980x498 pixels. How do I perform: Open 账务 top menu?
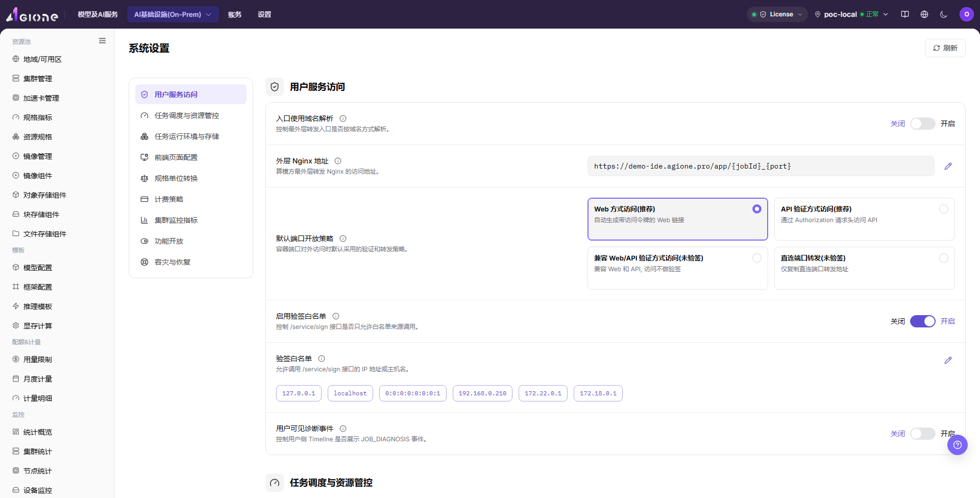point(235,14)
